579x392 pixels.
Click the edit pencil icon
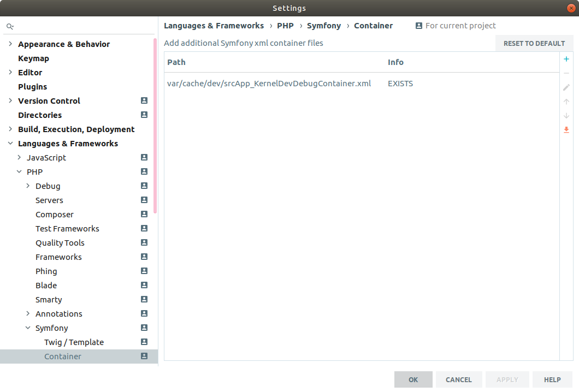point(566,87)
